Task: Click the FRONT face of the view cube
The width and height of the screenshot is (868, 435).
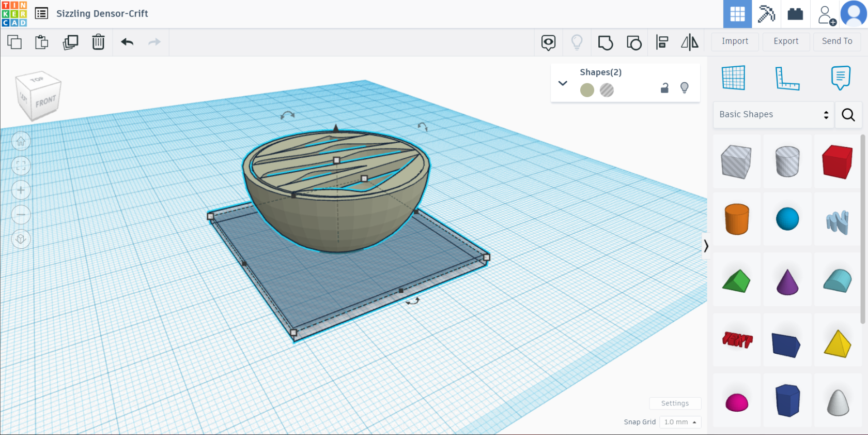Action: pyautogui.click(x=45, y=101)
